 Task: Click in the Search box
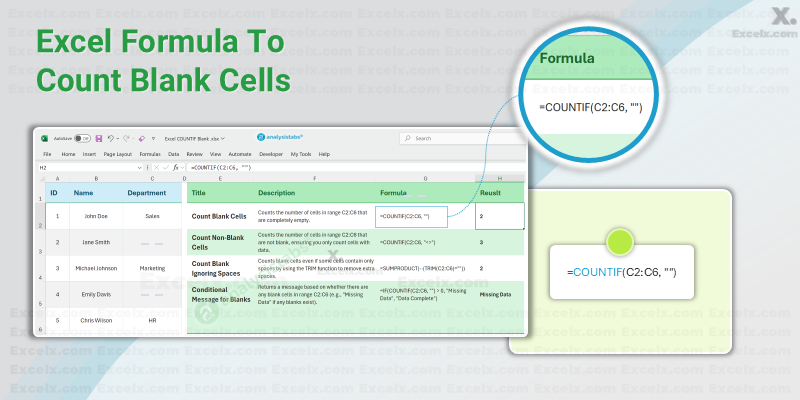[x=462, y=138]
